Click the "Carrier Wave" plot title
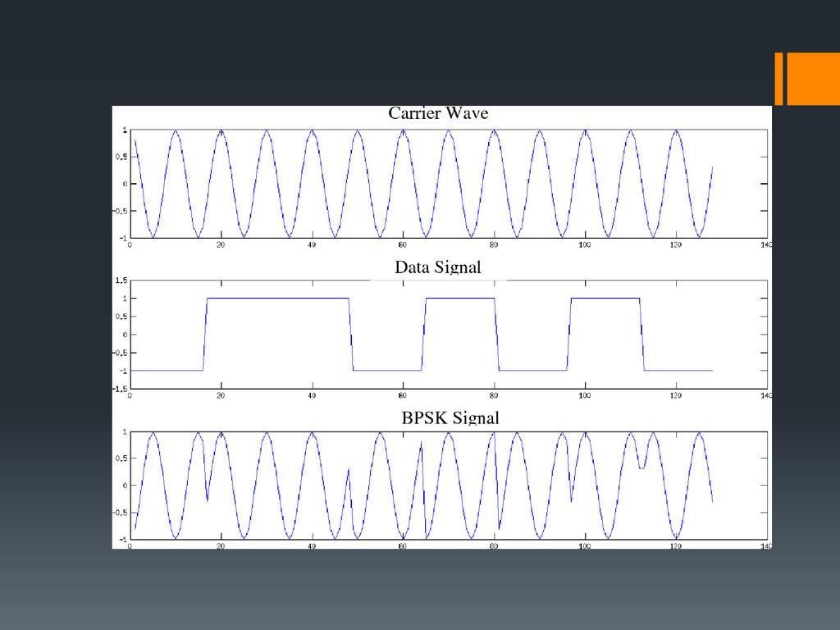 (x=438, y=113)
